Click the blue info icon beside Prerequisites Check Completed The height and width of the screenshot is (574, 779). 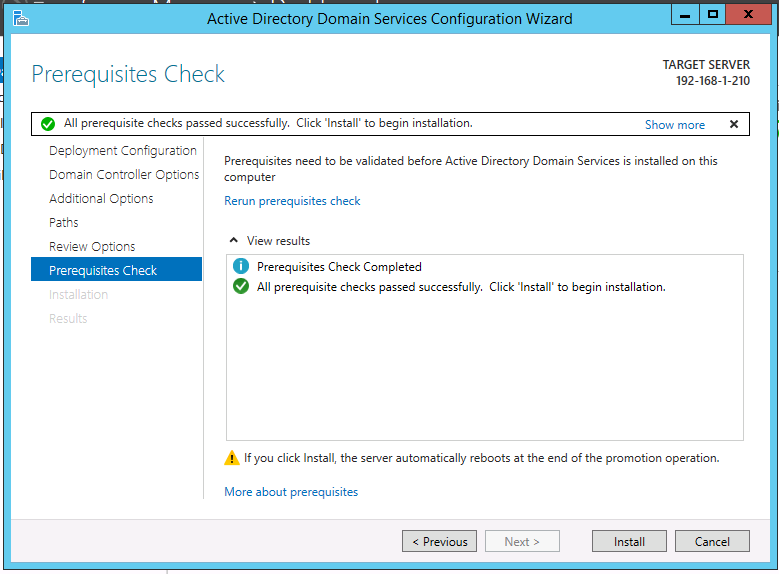[x=241, y=266]
